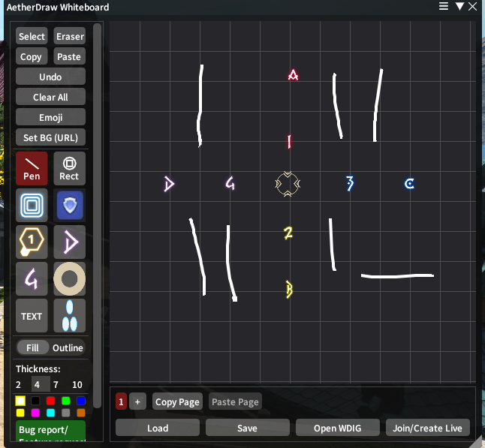
Task: Choose the Rect shape tool
Action: pyautogui.click(x=69, y=169)
